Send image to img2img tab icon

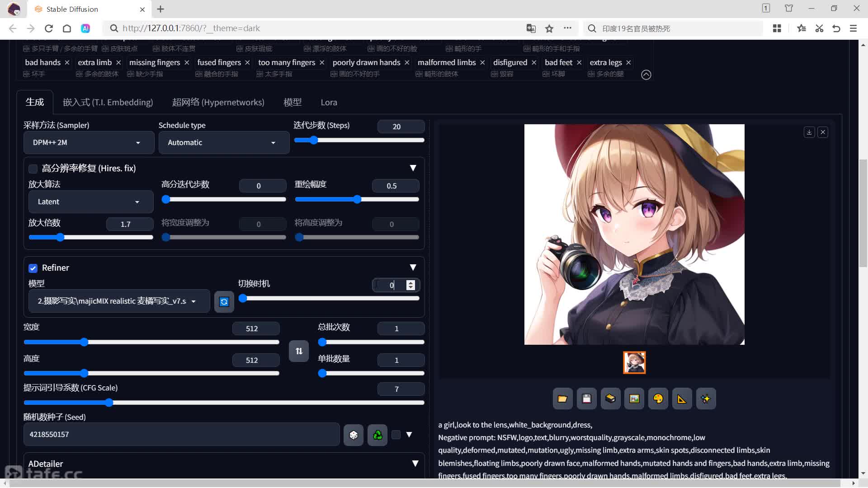(634, 399)
